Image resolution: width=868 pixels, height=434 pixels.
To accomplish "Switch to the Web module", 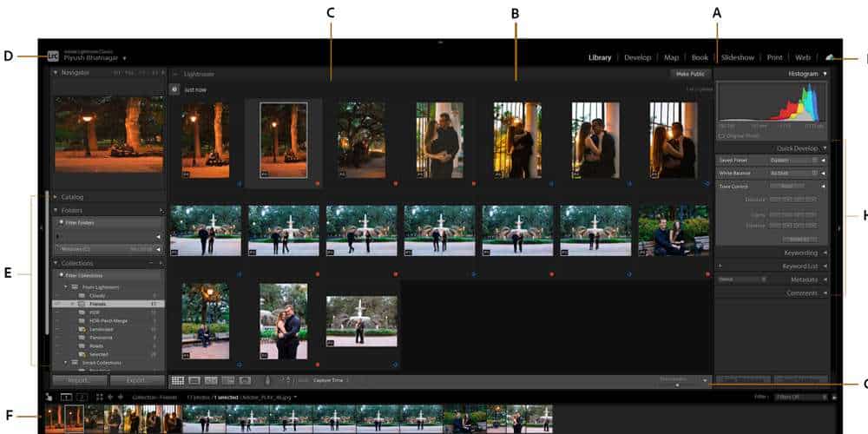I will pyautogui.click(x=803, y=57).
